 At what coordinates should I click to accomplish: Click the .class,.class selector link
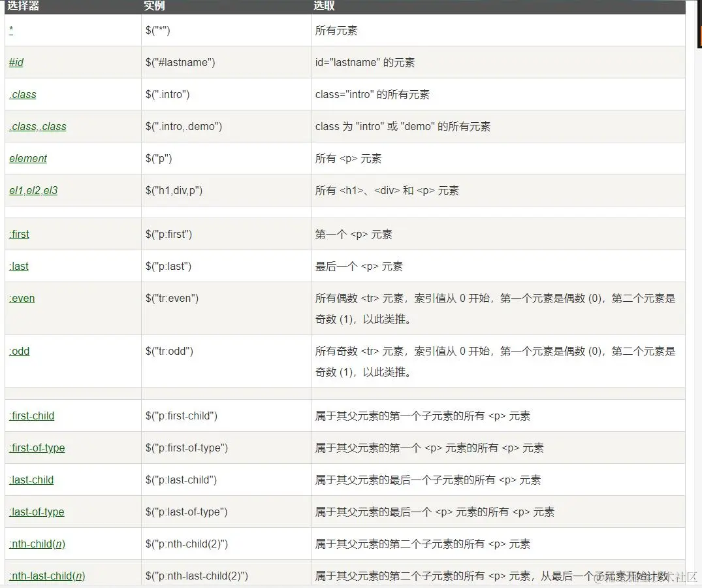[x=37, y=126]
